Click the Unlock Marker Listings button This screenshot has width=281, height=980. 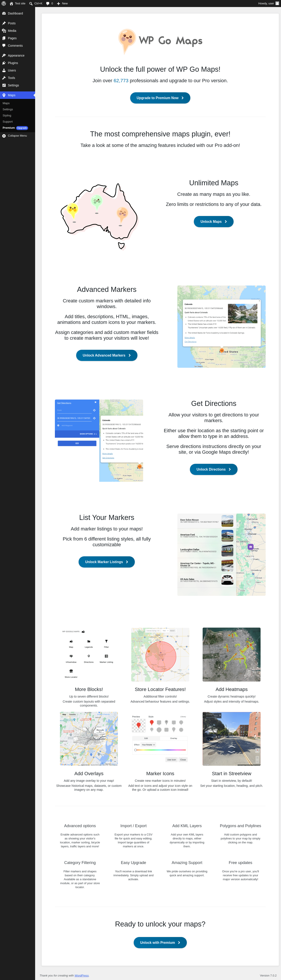[x=107, y=562]
